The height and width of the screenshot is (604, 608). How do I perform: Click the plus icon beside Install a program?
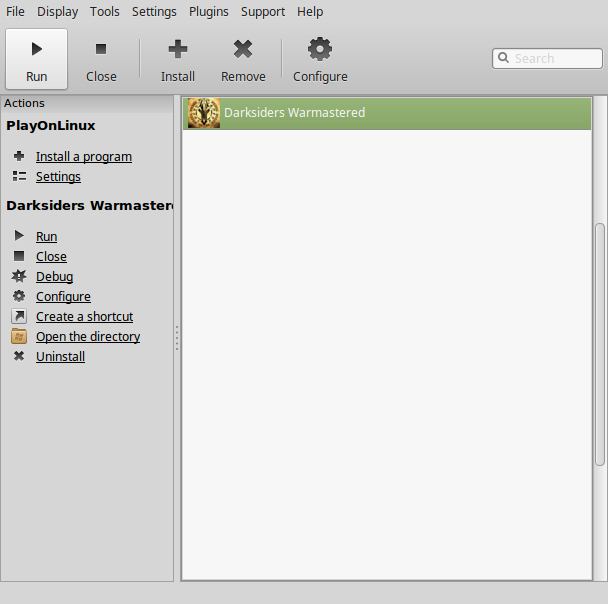tap(19, 156)
